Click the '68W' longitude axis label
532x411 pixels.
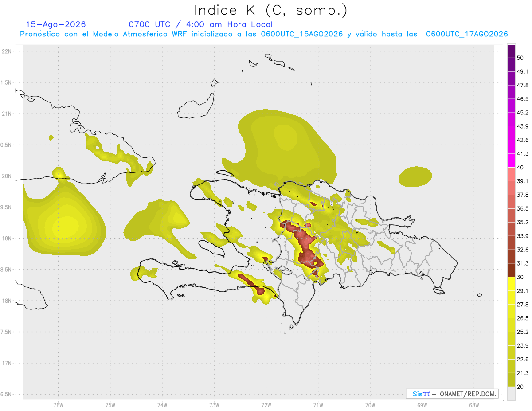474,405
